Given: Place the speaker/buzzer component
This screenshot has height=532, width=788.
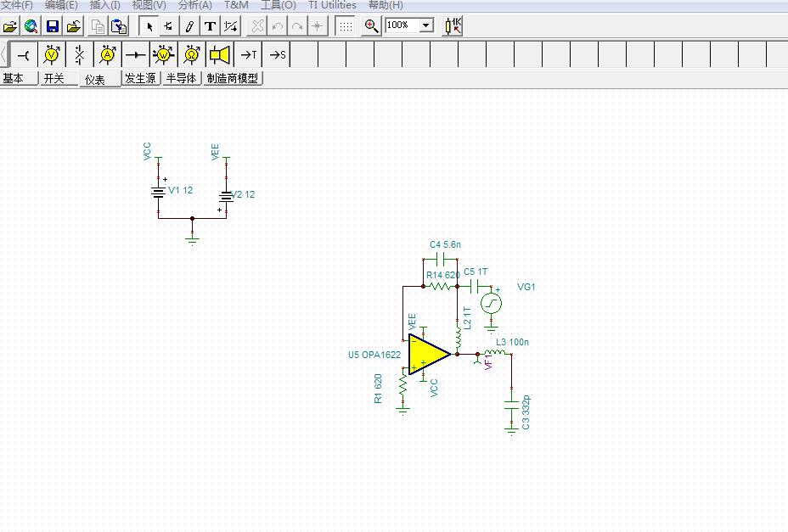Looking at the screenshot, I should 220,55.
